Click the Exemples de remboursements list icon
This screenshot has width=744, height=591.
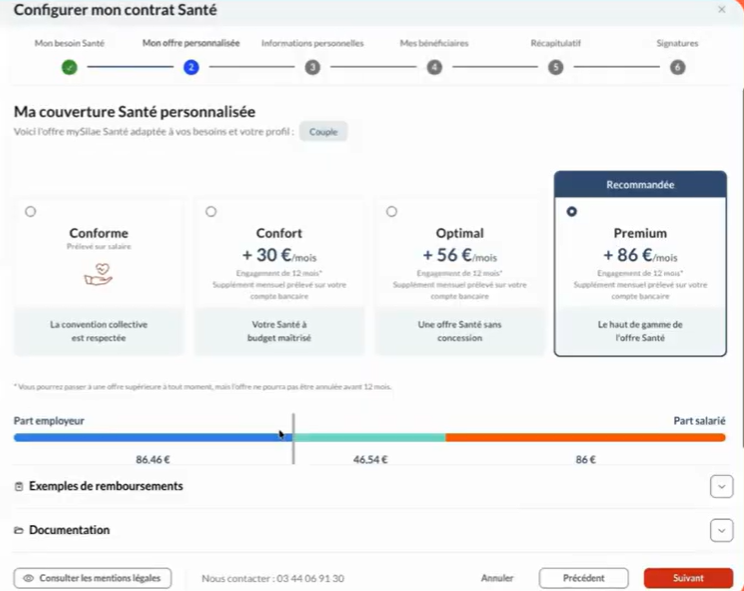pyautogui.click(x=19, y=487)
